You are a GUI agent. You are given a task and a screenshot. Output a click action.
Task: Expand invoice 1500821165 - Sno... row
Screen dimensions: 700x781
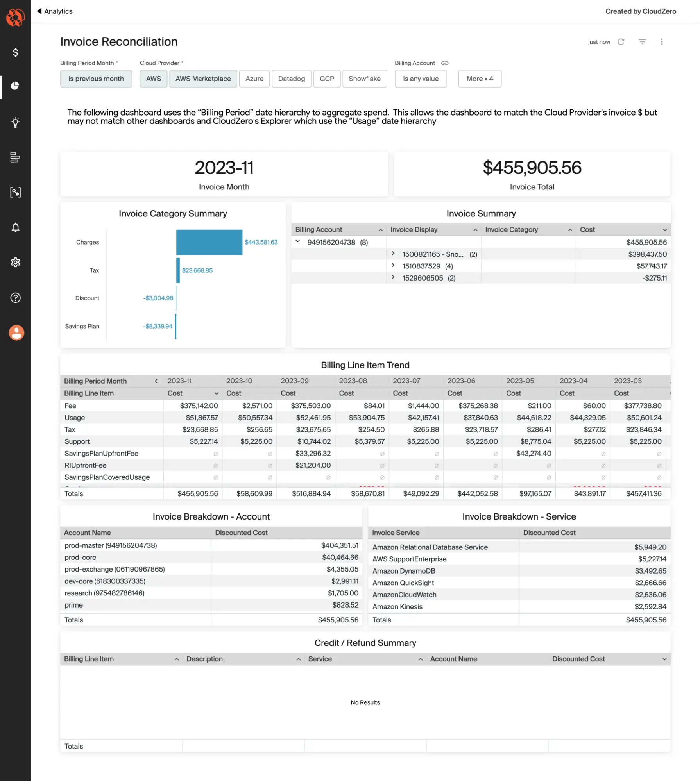(393, 254)
